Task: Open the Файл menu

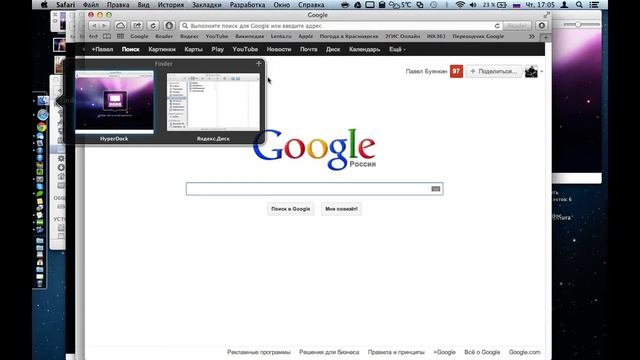Action: click(91, 5)
